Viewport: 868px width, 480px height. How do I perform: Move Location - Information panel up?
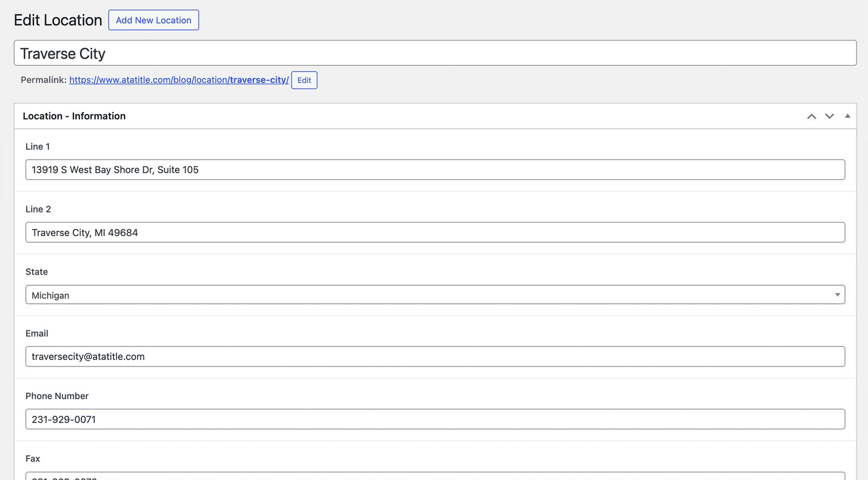click(x=812, y=116)
